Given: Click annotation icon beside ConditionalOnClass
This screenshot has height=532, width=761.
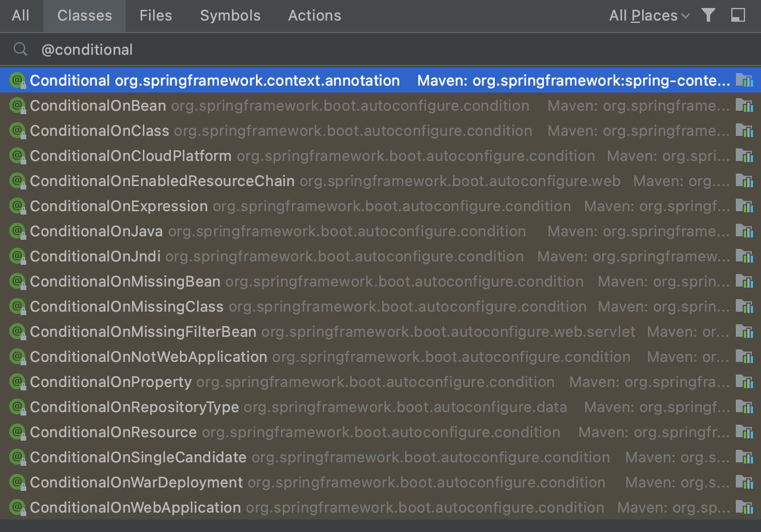Looking at the screenshot, I should [x=18, y=131].
